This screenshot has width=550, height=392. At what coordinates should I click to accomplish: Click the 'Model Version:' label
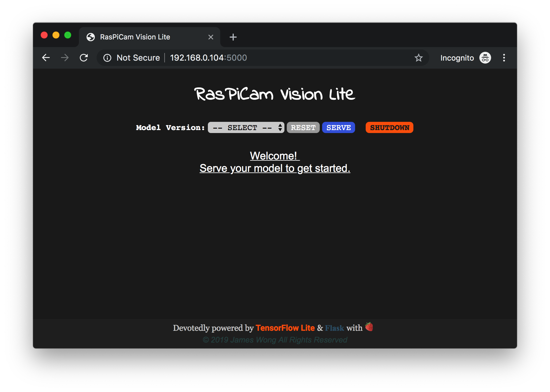pyautogui.click(x=170, y=127)
